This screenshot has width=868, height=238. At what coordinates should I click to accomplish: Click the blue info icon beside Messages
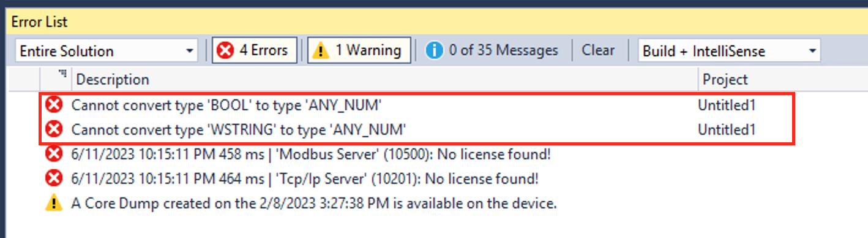(x=434, y=51)
